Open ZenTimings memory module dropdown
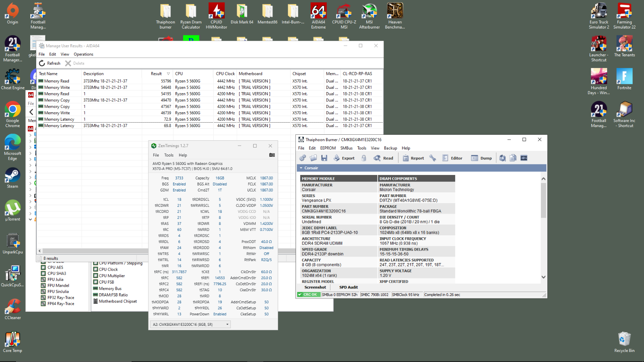The width and height of the screenshot is (644, 362). tap(190, 324)
